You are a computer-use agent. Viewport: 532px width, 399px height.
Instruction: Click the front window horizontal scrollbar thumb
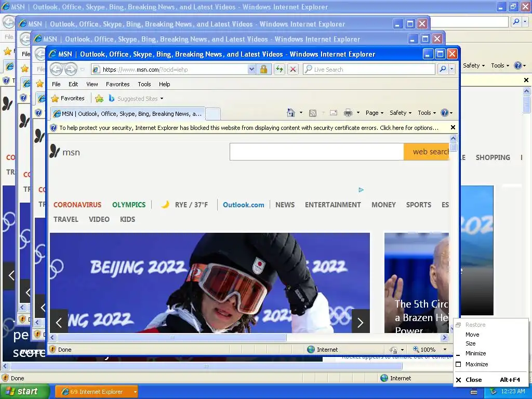[172, 338]
